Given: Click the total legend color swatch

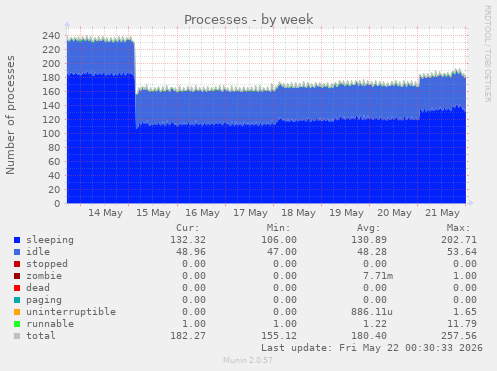Looking at the screenshot, I should [17, 336].
